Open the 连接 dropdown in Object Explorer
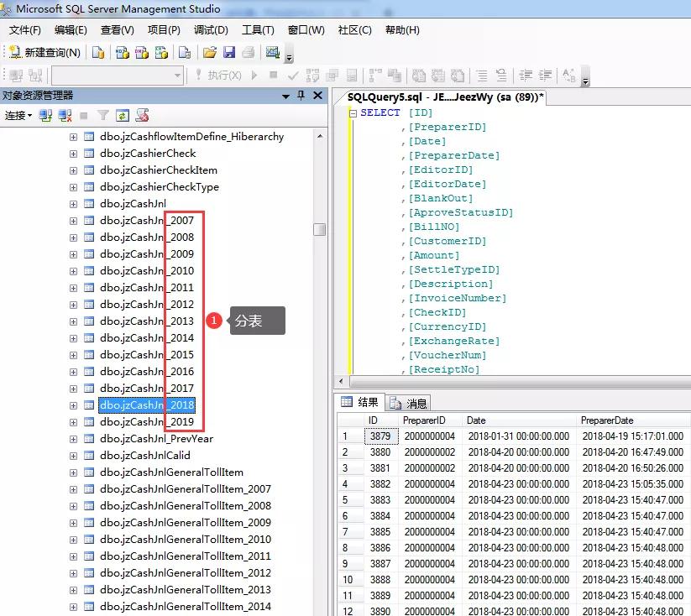Viewport: 691px width, 616px height. click(18, 116)
